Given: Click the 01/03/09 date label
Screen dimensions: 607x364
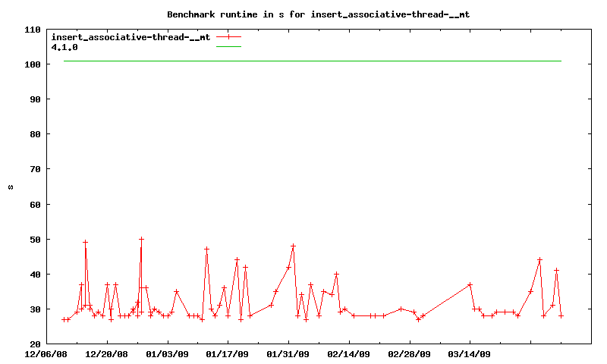Looking at the screenshot, I should 168,353.
